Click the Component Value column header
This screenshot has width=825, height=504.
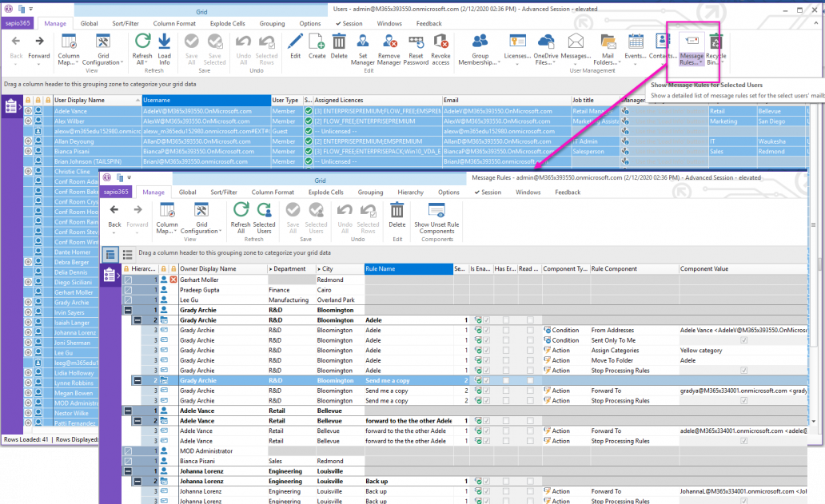743,269
